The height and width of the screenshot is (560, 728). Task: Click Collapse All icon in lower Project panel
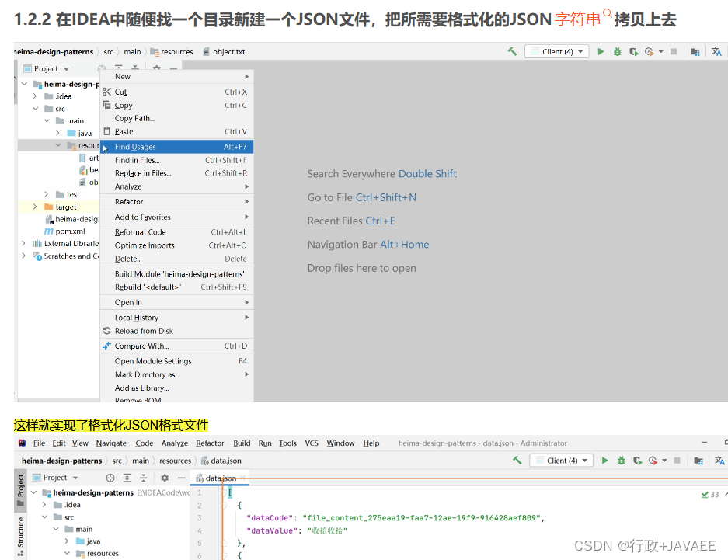(x=144, y=478)
